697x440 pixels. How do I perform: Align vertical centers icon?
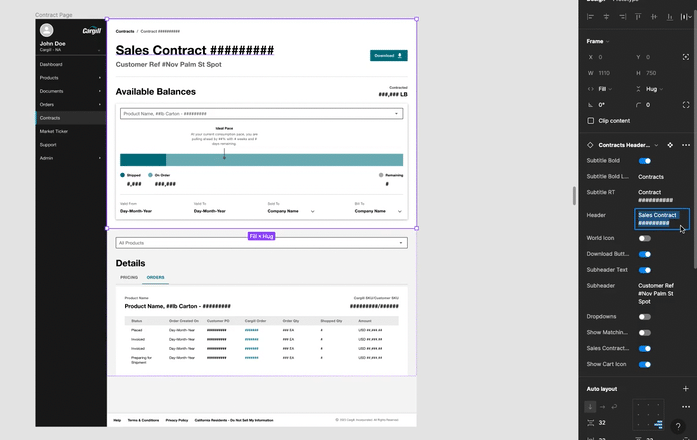tap(654, 17)
